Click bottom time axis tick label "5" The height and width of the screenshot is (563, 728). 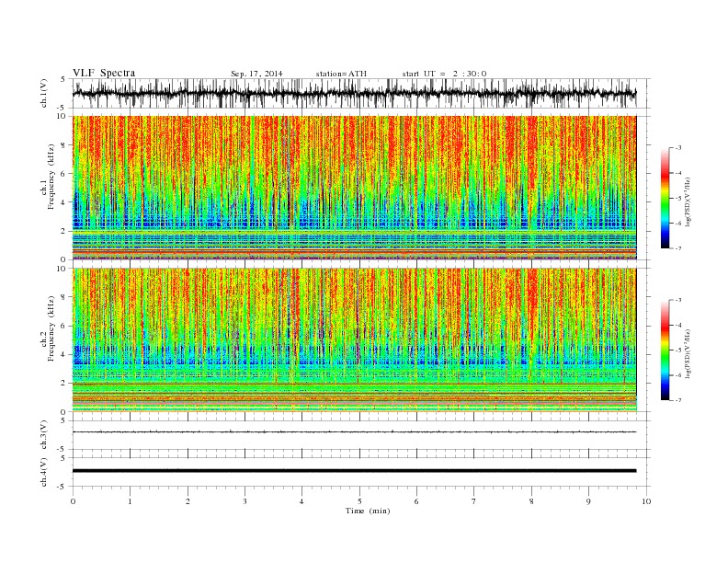[x=359, y=501]
